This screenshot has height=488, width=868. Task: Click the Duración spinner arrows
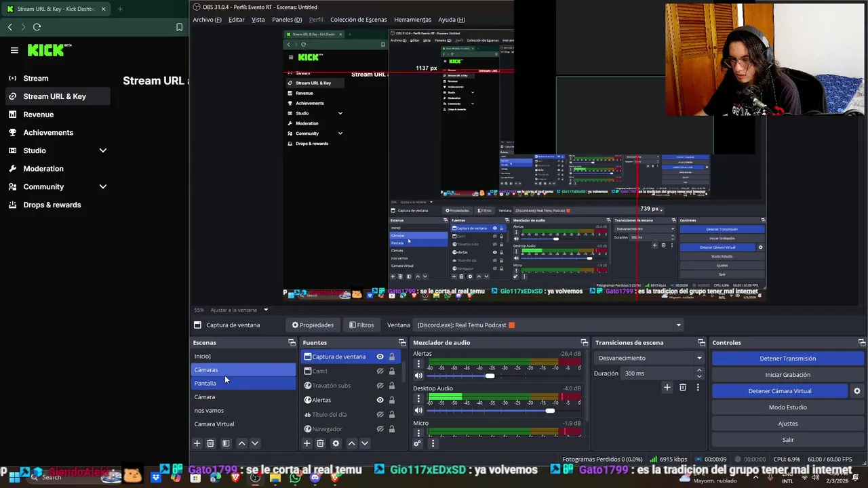(x=699, y=373)
